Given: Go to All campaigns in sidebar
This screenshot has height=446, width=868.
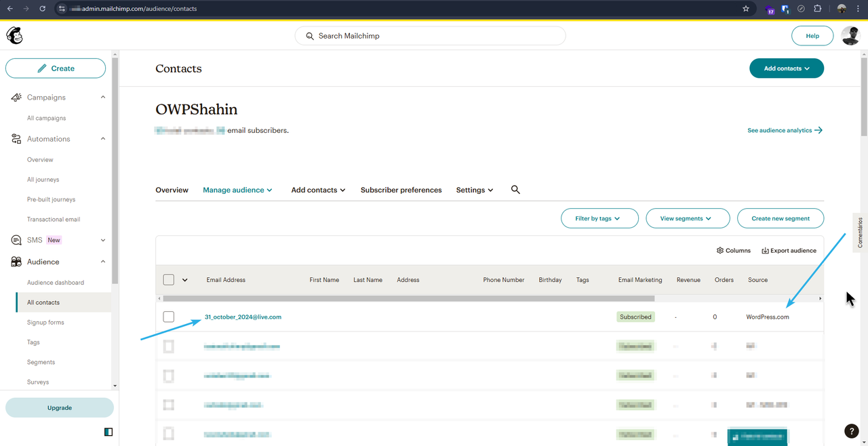Looking at the screenshot, I should [x=47, y=118].
